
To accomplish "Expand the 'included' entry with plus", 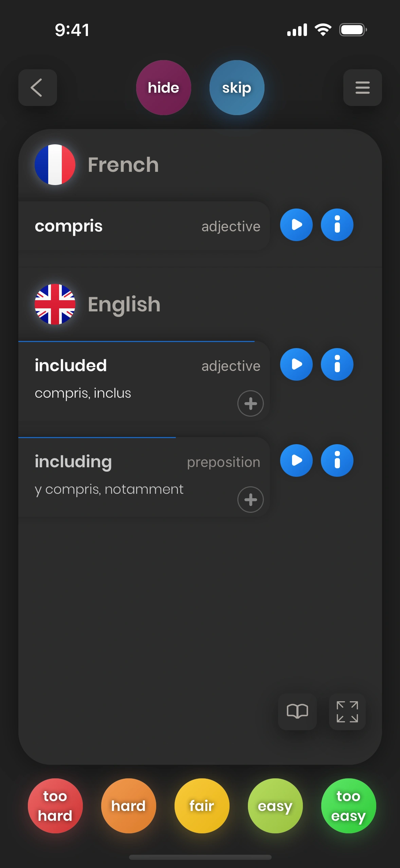I will (250, 403).
